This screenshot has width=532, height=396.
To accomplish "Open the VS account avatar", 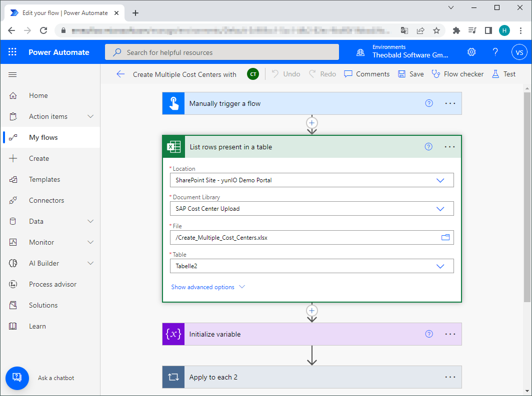I will tap(519, 52).
